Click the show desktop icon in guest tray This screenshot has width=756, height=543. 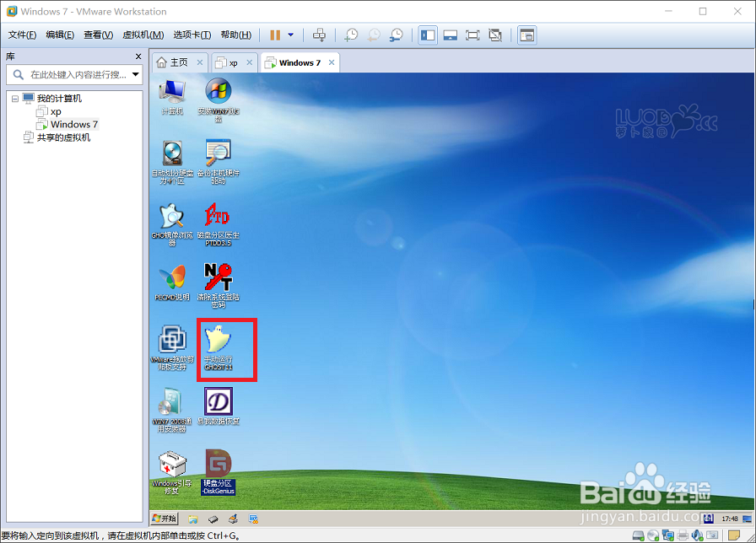point(747,519)
